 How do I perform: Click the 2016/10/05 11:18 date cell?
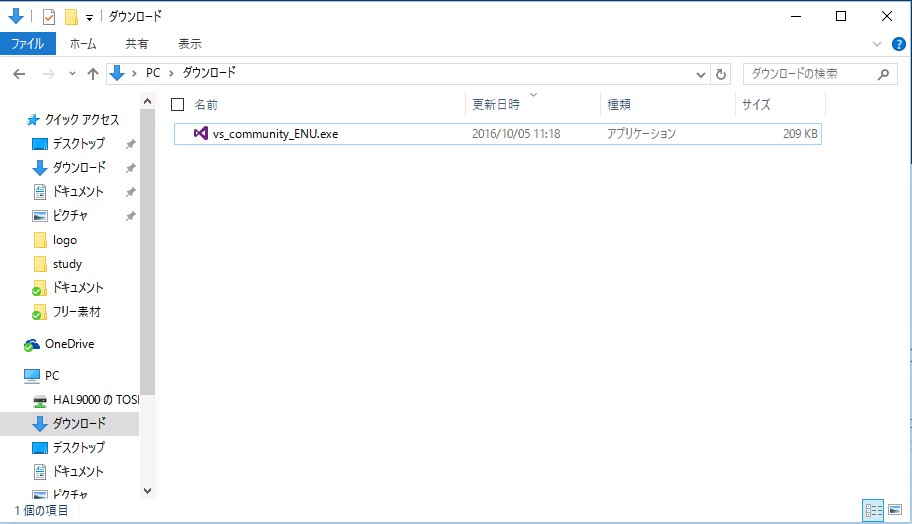click(x=516, y=134)
